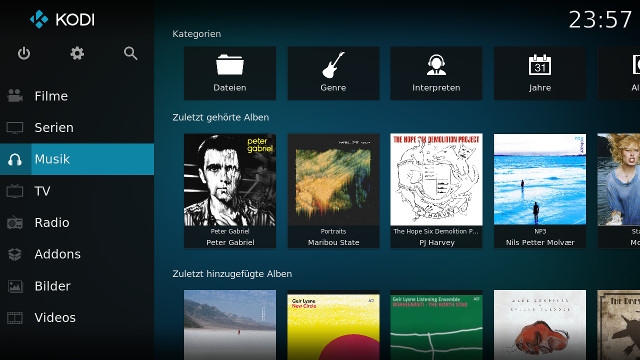The width and height of the screenshot is (640, 360).
Task: Click the power icon in the sidebar
Action: pyautogui.click(x=24, y=53)
